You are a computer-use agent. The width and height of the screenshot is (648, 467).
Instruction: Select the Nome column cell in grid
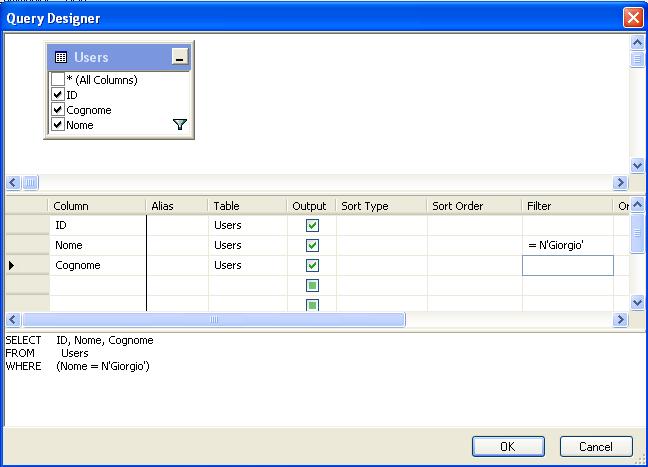(x=98, y=245)
